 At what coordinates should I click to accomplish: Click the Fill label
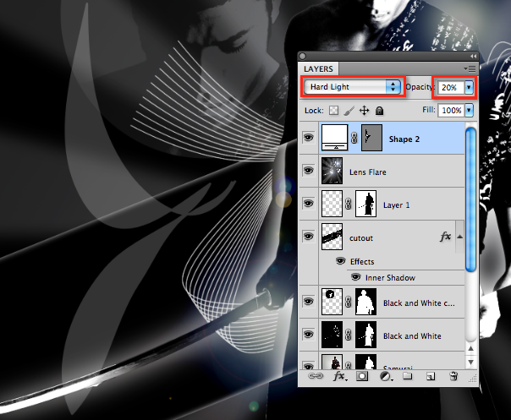pyautogui.click(x=429, y=109)
